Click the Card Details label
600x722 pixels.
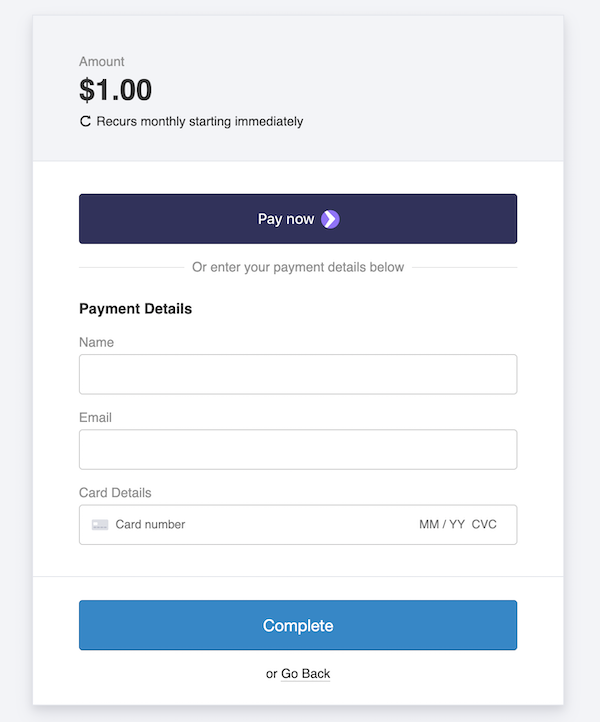coord(115,492)
